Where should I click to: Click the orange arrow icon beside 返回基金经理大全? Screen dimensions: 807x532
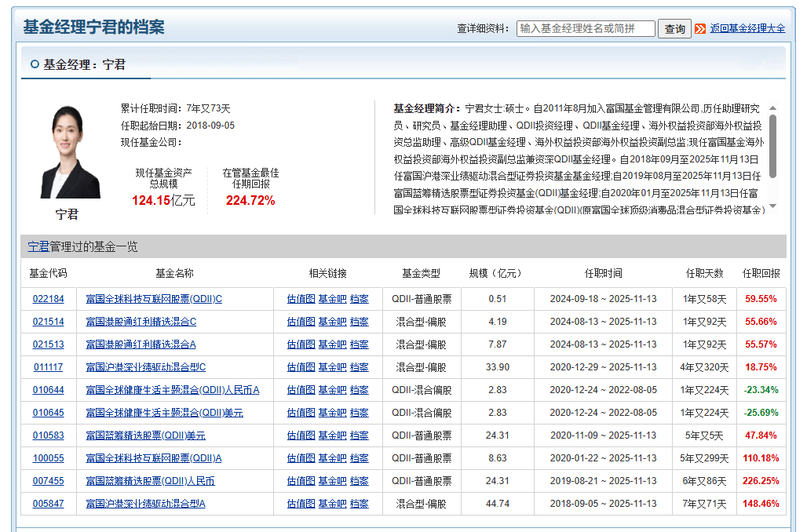pos(700,29)
